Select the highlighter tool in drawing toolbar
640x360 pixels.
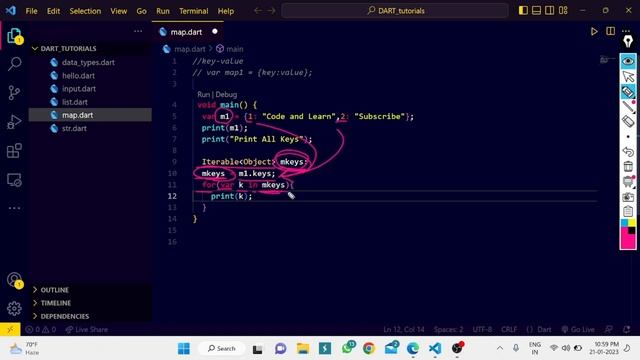(x=628, y=92)
